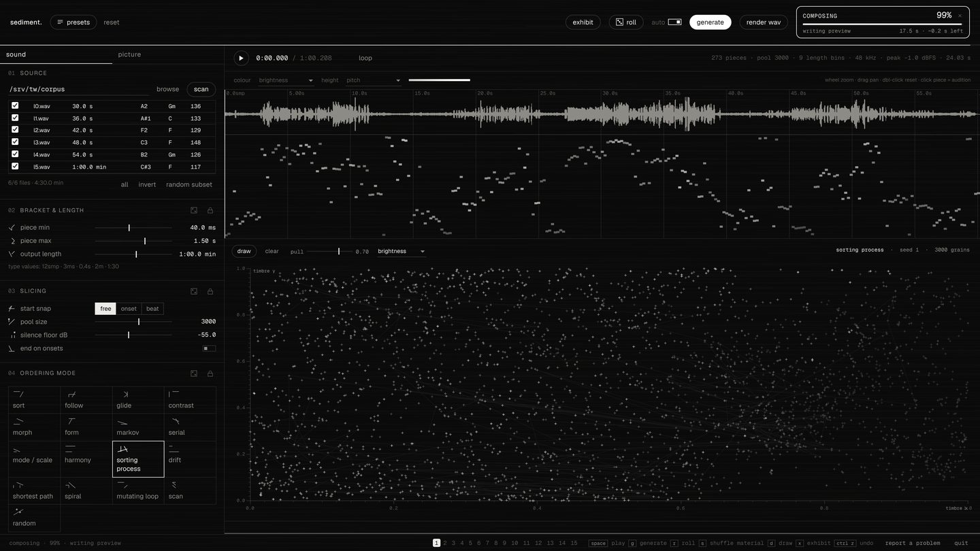
Task: Select the random ordering mode icon
Action: coord(18,512)
